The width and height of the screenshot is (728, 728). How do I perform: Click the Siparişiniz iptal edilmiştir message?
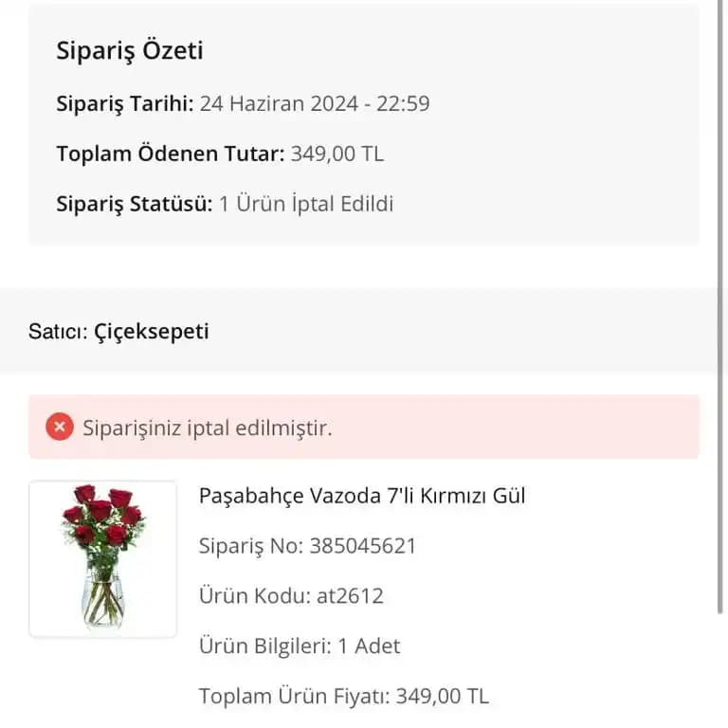pyautogui.click(x=208, y=428)
